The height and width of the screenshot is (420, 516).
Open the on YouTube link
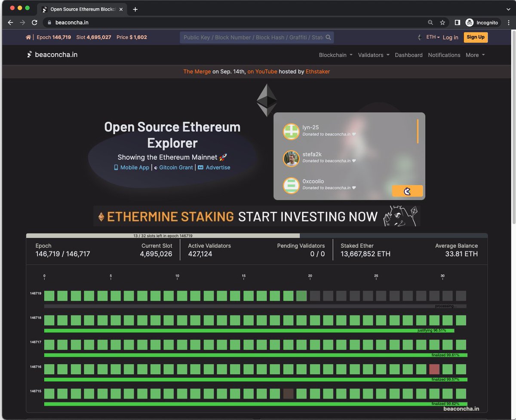pyautogui.click(x=262, y=71)
